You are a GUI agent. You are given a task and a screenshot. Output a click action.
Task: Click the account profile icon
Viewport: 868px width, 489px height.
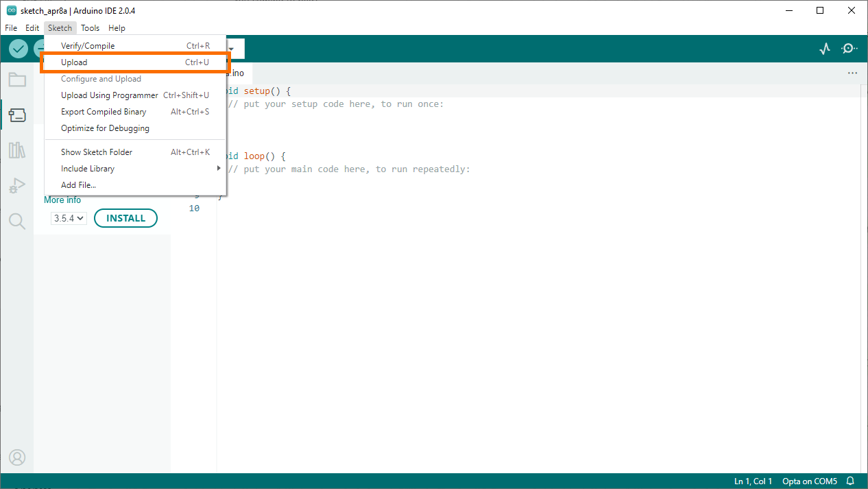click(x=17, y=457)
